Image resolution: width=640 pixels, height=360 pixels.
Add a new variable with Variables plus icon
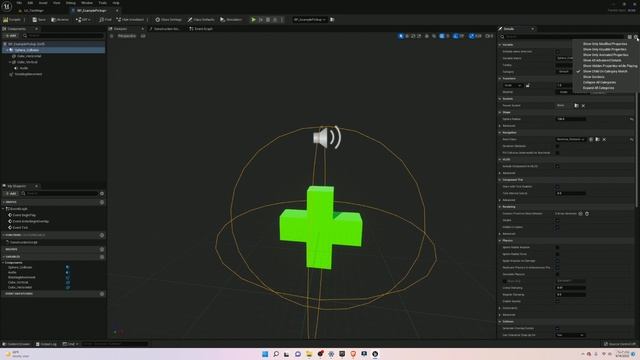102,257
